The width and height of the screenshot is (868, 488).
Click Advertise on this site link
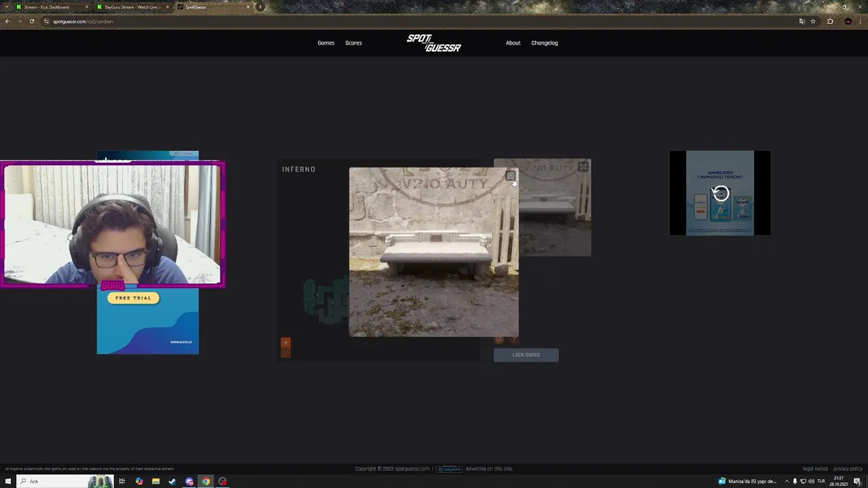click(x=489, y=469)
